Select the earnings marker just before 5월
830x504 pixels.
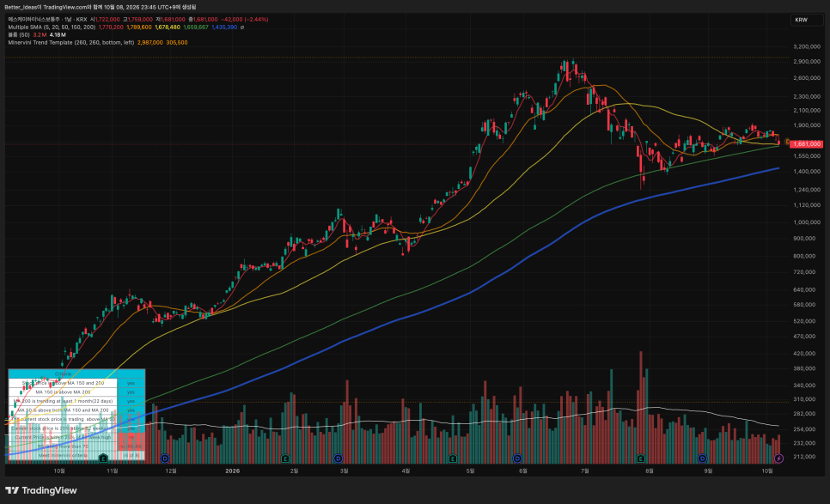coord(453,458)
